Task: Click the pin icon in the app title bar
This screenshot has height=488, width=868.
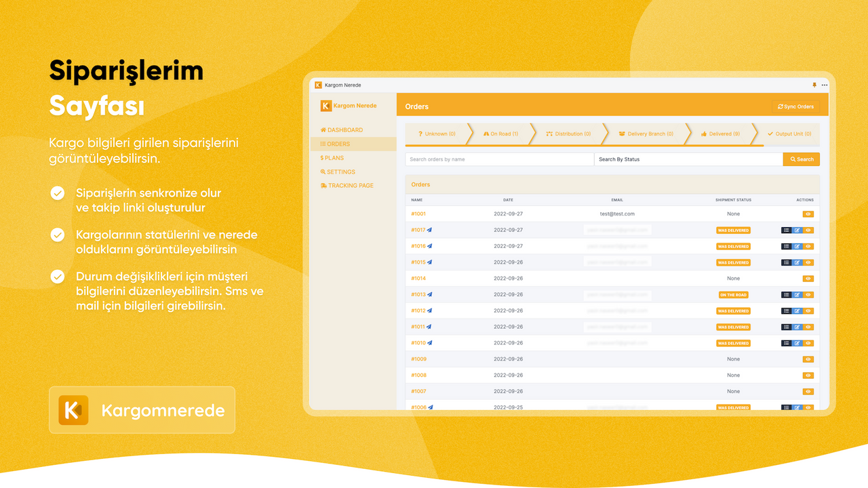Action: click(x=814, y=85)
